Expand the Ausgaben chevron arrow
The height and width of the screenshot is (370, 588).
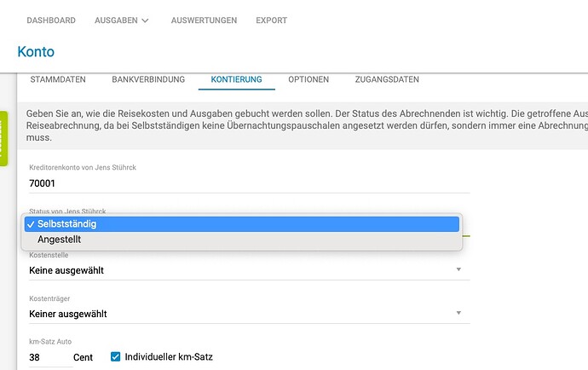point(145,20)
